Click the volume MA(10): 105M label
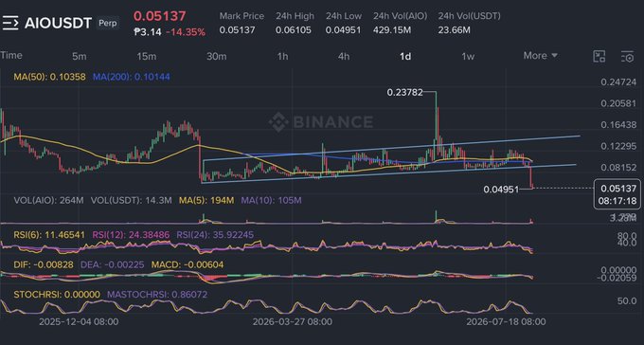 (271, 201)
